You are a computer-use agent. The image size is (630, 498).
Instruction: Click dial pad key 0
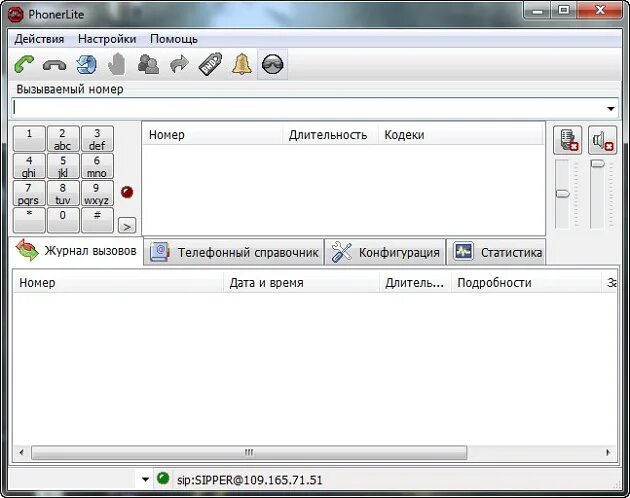pyautogui.click(x=63, y=220)
